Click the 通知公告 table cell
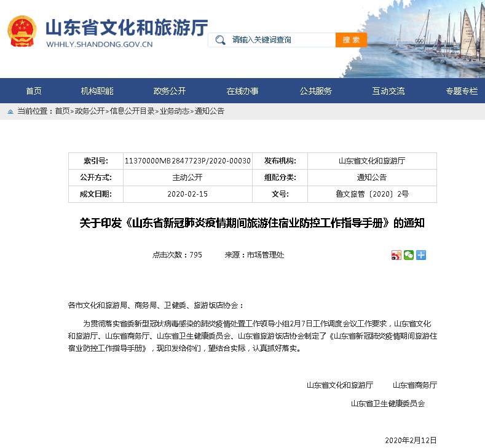485x448 pixels. pos(372,178)
